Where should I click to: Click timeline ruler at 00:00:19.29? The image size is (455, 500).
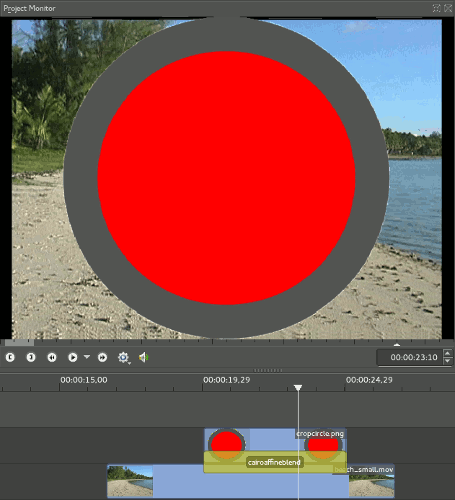(227, 380)
